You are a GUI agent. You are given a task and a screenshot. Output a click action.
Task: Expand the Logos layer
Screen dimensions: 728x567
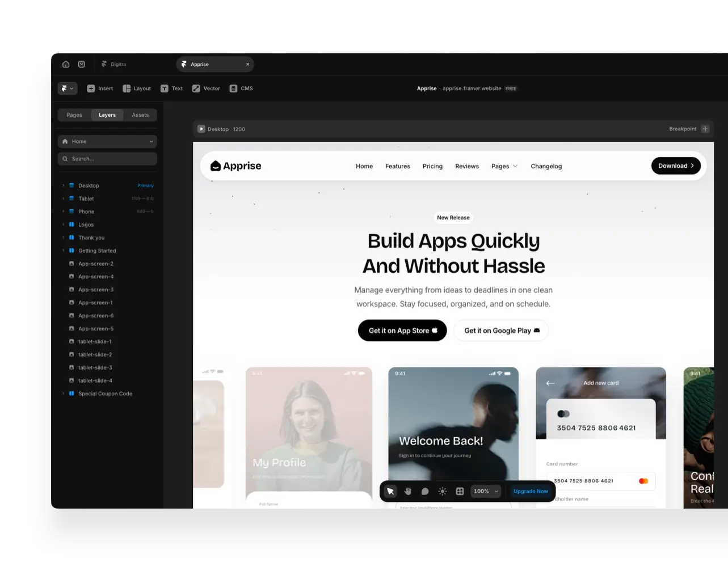(63, 225)
